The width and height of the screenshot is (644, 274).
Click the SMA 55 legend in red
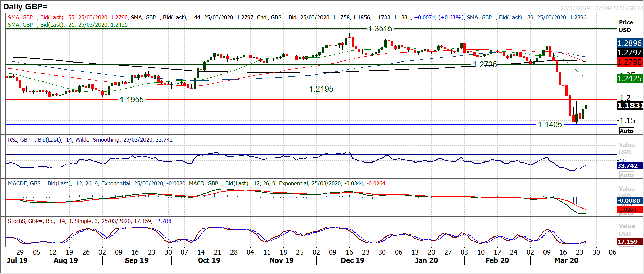[68, 17]
